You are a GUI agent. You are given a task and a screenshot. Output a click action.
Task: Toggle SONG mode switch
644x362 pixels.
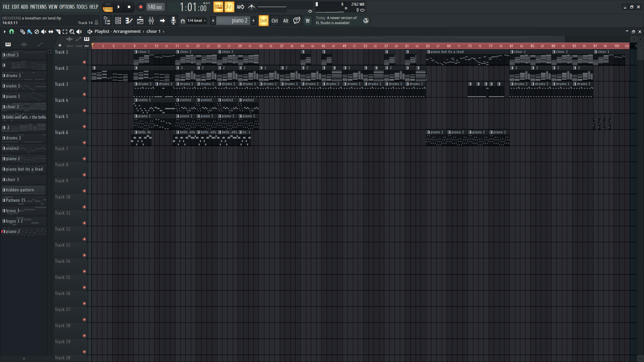(108, 9)
